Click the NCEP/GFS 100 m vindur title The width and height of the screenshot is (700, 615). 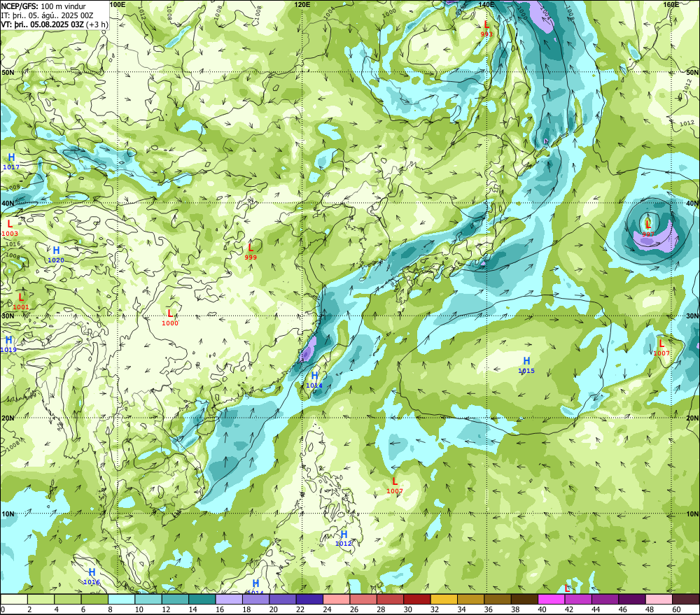pos(43,6)
